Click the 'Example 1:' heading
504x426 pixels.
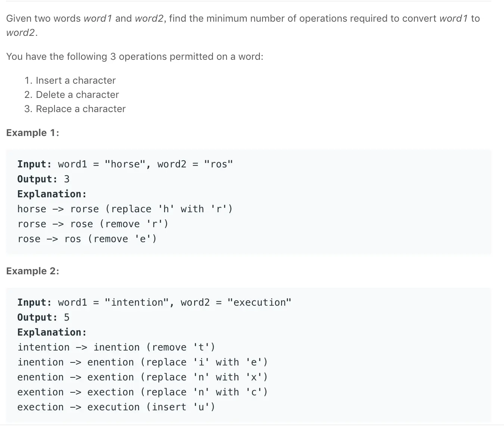pyautogui.click(x=32, y=133)
